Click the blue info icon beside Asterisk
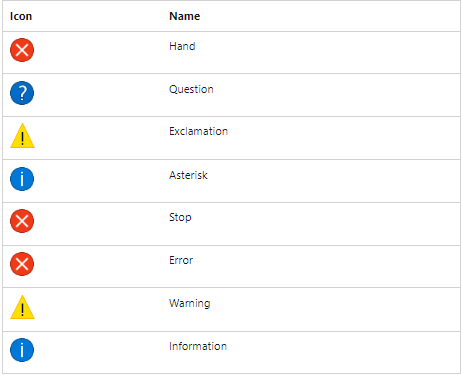Viewport: 462px width, 375px height. [22, 179]
